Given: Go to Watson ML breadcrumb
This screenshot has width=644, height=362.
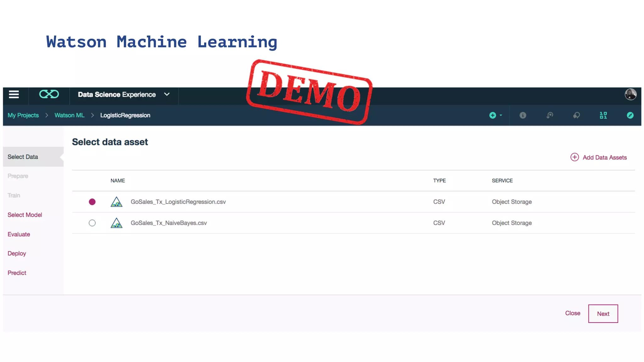Looking at the screenshot, I should pyautogui.click(x=69, y=115).
